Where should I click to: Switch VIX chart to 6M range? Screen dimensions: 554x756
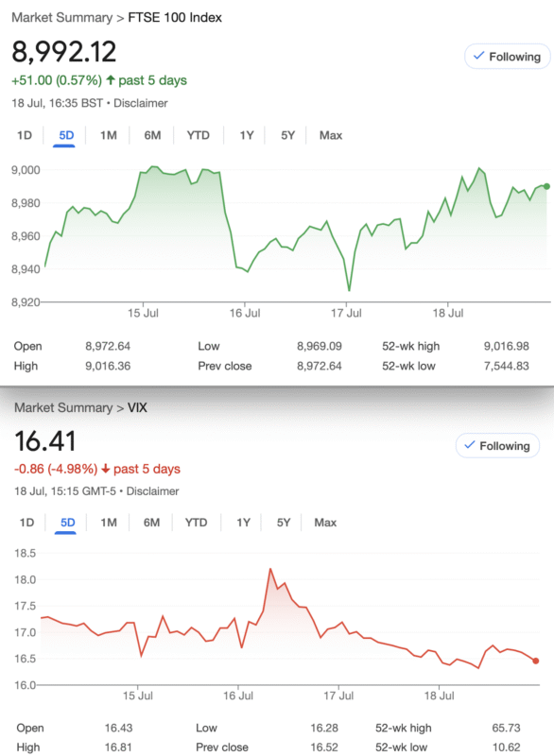coord(151,523)
